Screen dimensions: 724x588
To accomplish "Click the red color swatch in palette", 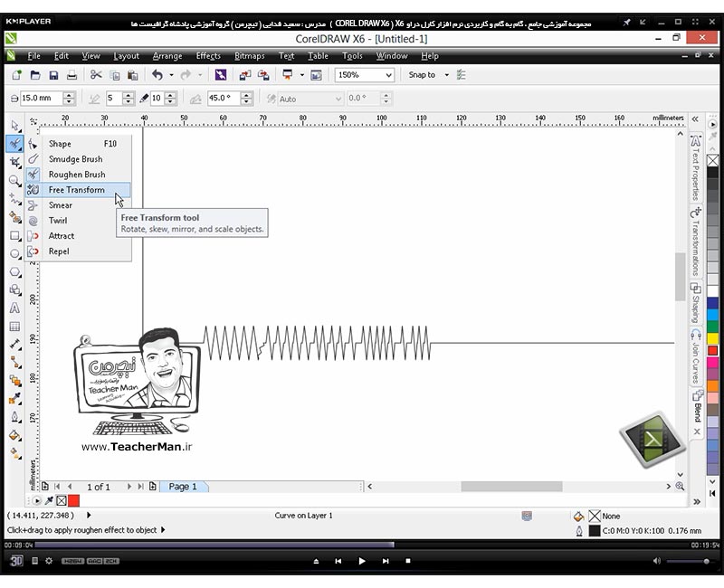I will click(x=712, y=350).
